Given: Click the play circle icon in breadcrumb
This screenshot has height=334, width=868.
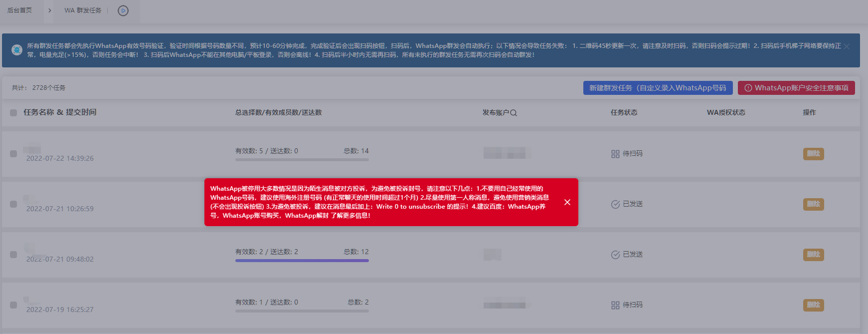Looking at the screenshot, I should pos(123,10).
